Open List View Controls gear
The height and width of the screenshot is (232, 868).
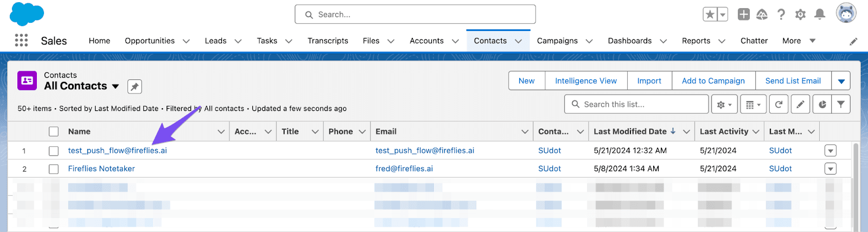point(724,104)
